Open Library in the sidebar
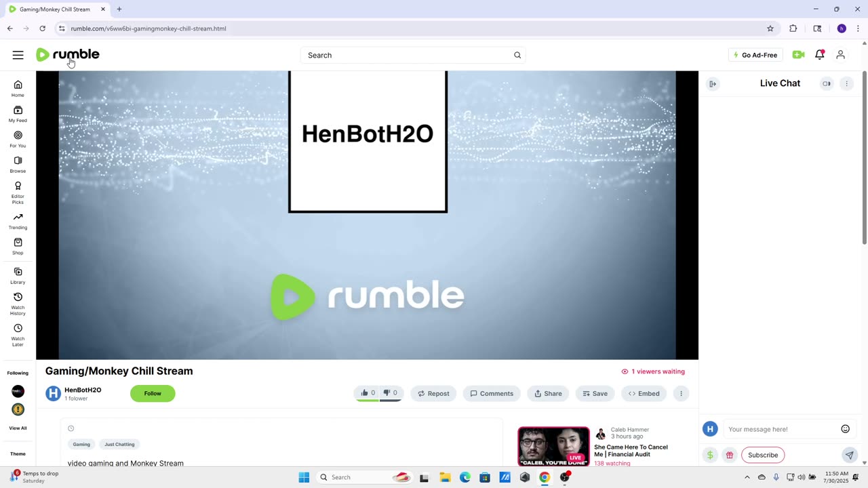 point(18,276)
